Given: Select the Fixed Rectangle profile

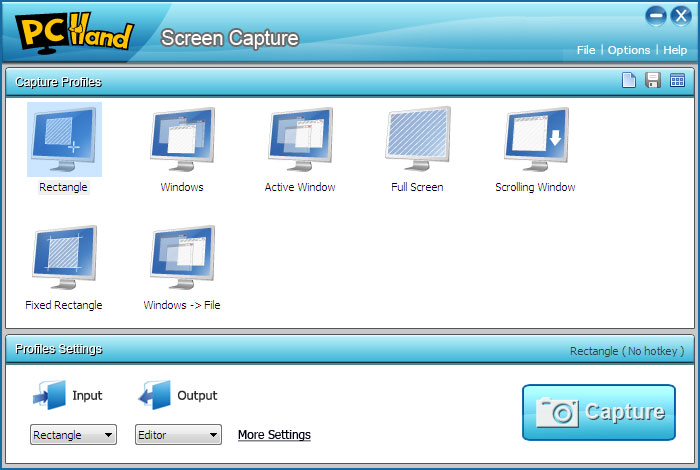Looking at the screenshot, I should [x=64, y=258].
